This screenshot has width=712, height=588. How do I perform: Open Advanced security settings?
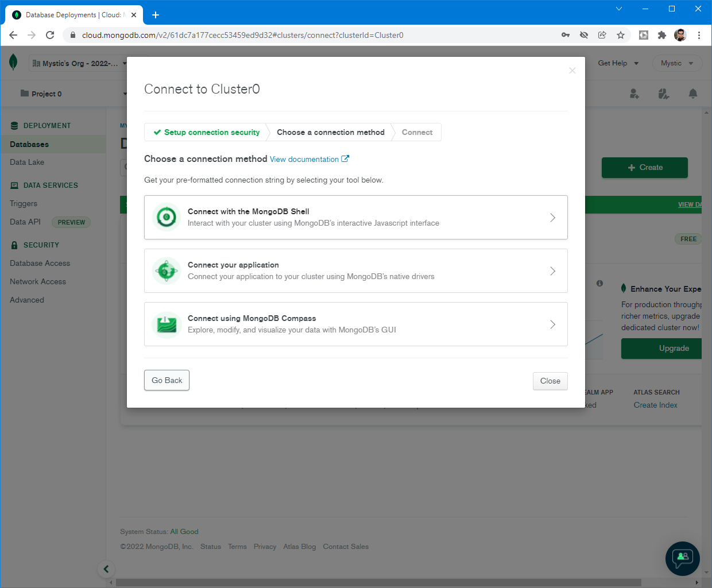click(x=27, y=300)
